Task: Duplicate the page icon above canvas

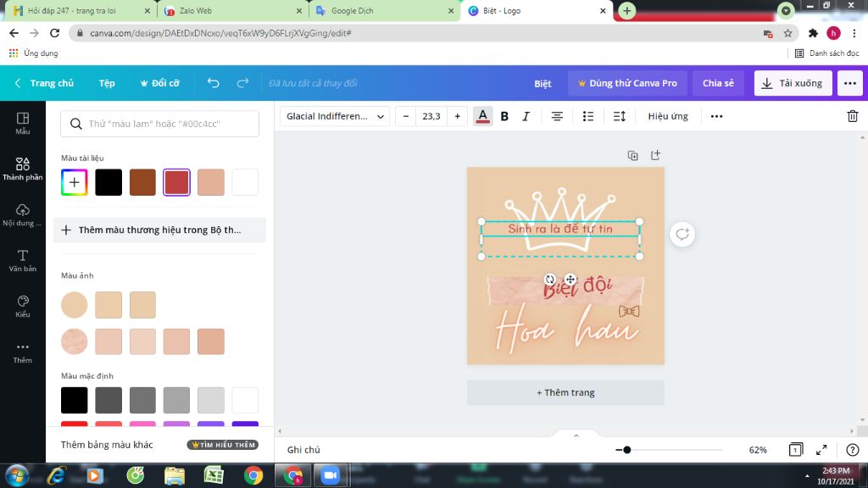Action: (632, 156)
